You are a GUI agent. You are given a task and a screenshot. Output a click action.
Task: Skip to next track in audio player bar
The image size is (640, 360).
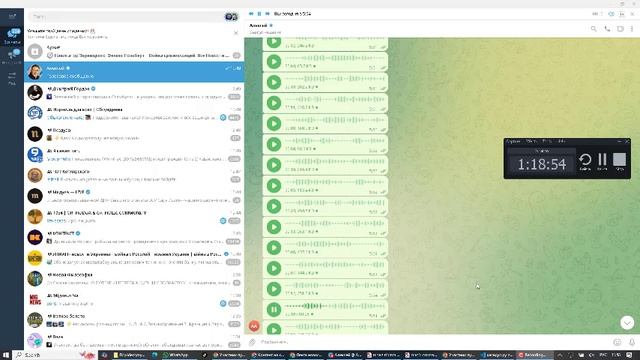[267, 14]
